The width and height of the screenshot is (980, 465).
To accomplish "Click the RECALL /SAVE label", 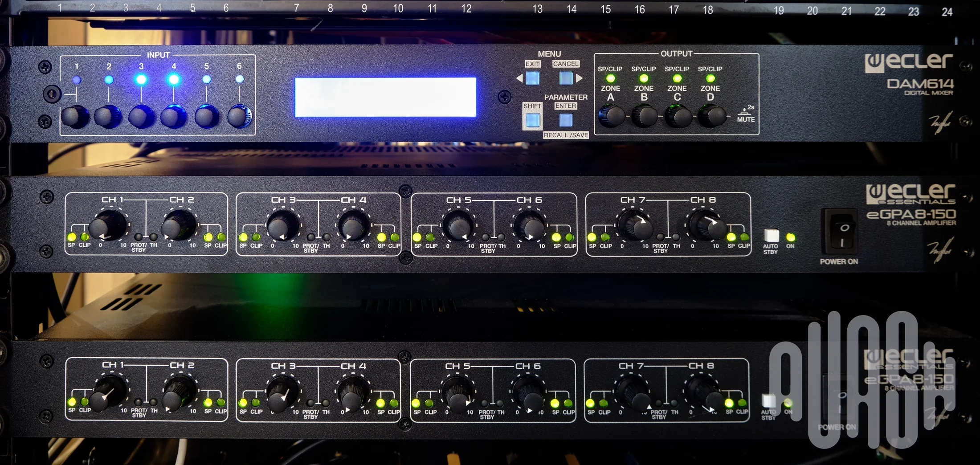I will pyautogui.click(x=566, y=135).
